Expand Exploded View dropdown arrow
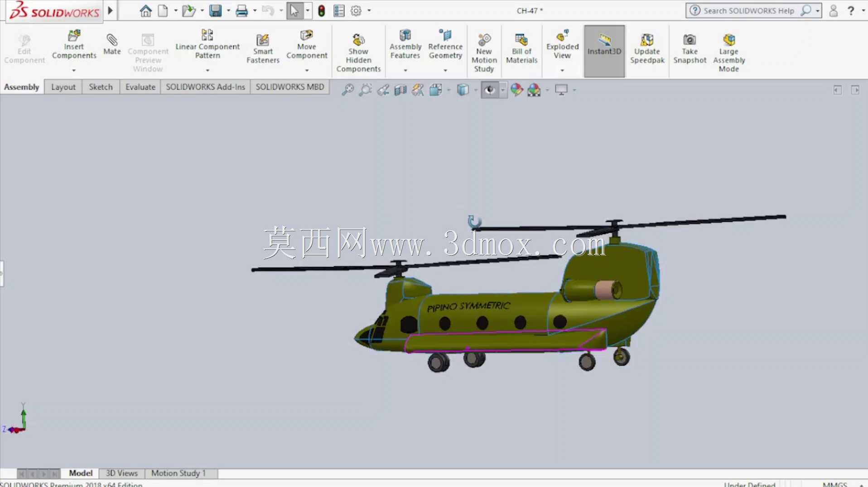The width and height of the screenshot is (868, 487). pos(562,70)
